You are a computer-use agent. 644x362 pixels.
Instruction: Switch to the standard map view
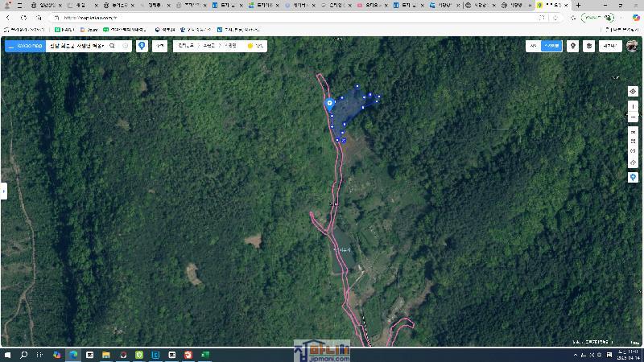click(532, 46)
